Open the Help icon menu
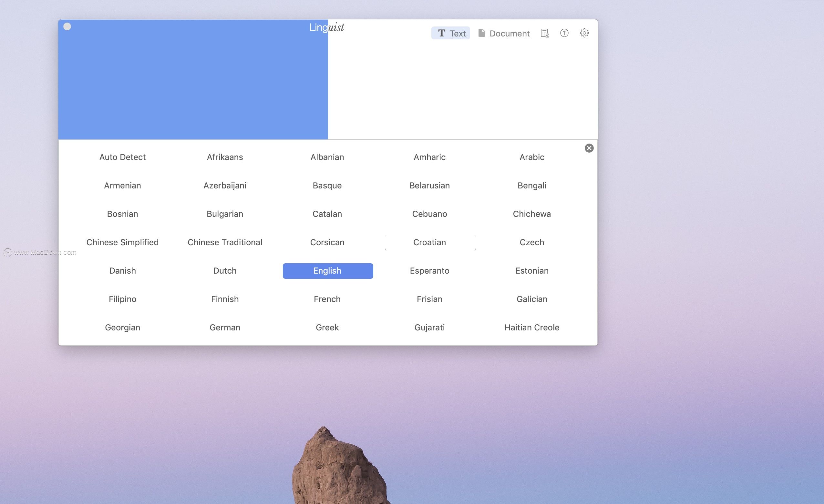This screenshot has width=824, height=504. (563, 33)
